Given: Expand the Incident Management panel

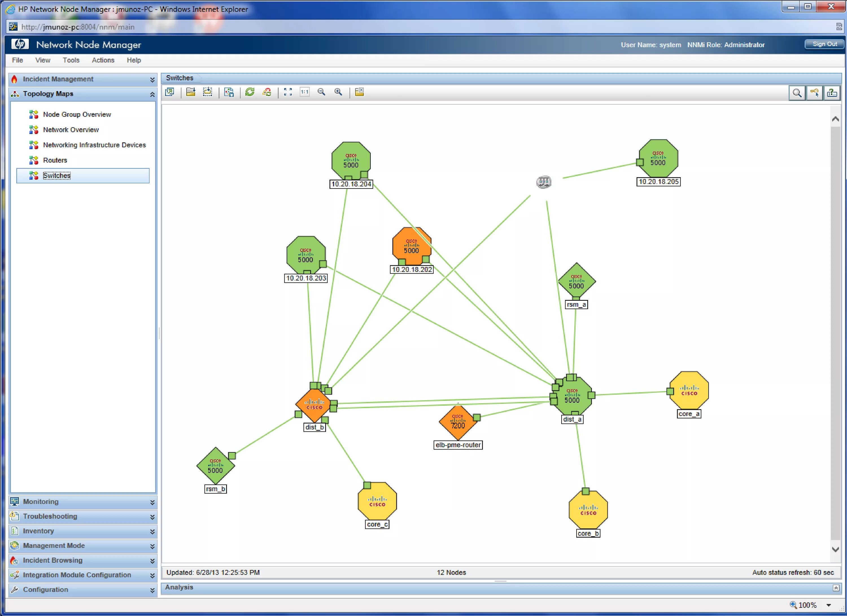Looking at the screenshot, I should (x=152, y=80).
